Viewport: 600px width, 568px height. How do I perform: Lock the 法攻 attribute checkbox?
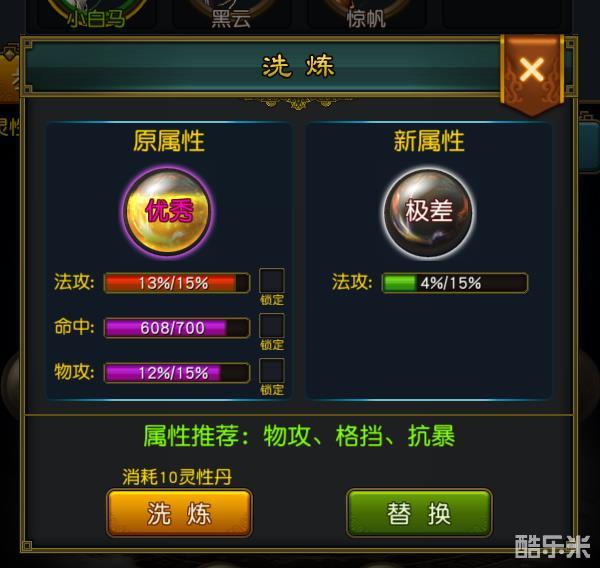point(272,281)
